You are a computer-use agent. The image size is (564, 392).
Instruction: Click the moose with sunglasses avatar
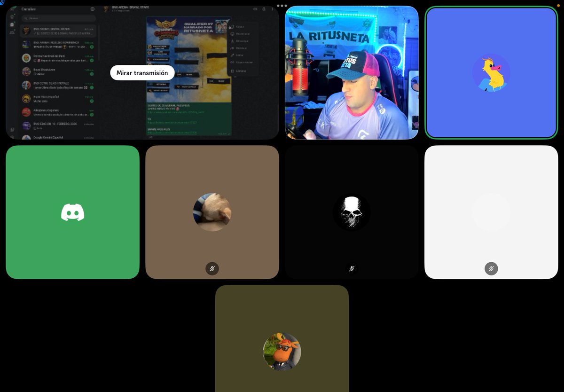tap(282, 352)
